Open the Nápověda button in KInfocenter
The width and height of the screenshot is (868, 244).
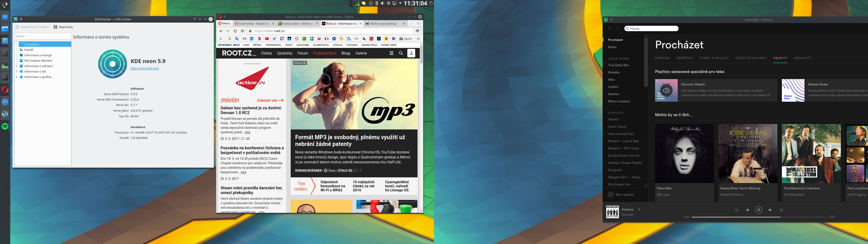[63, 27]
